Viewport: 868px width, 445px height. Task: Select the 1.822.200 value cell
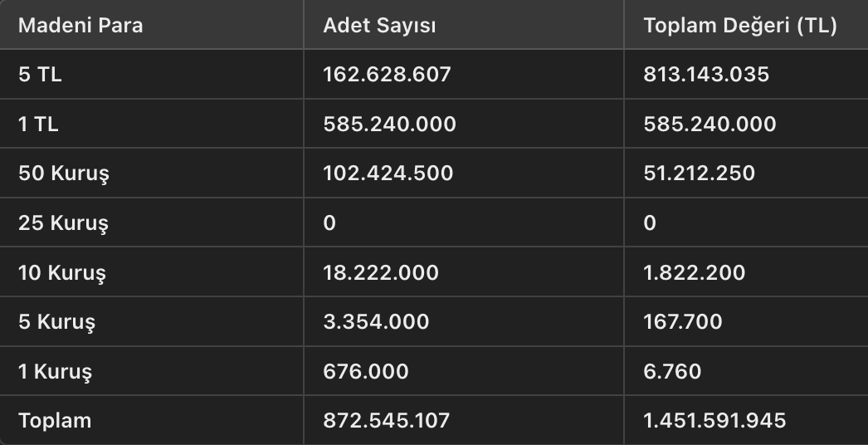pyautogui.click(x=694, y=272)
